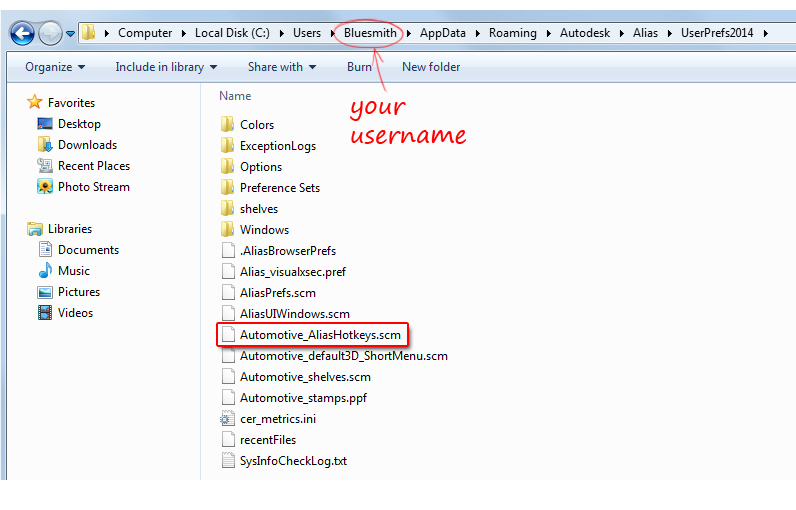This screenshot has width=796, height=510.
Task: Open Include in library menu
Action: tap(166, 67)
